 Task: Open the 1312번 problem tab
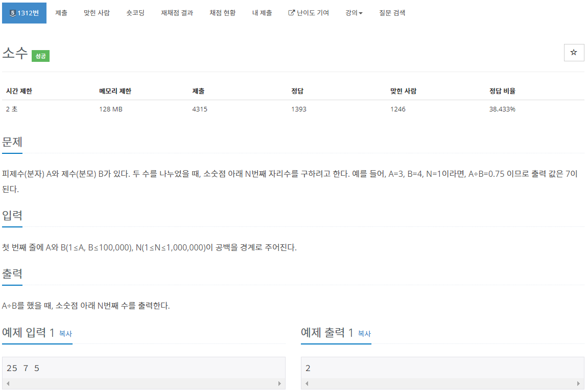point(25,13)
